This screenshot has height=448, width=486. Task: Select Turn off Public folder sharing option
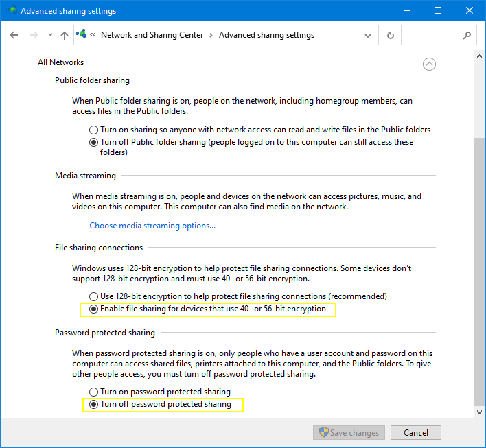point(94,143)
